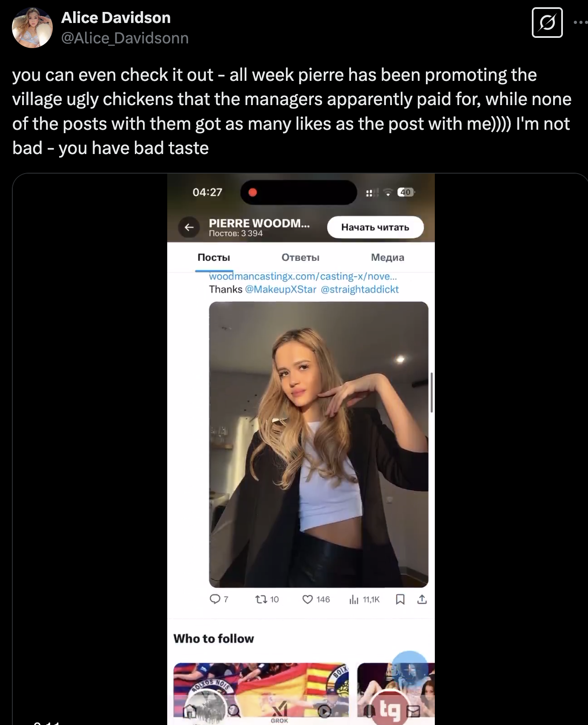
Task: Open Alice Davidson's profile avatar
Action: [x=32, y=28]
